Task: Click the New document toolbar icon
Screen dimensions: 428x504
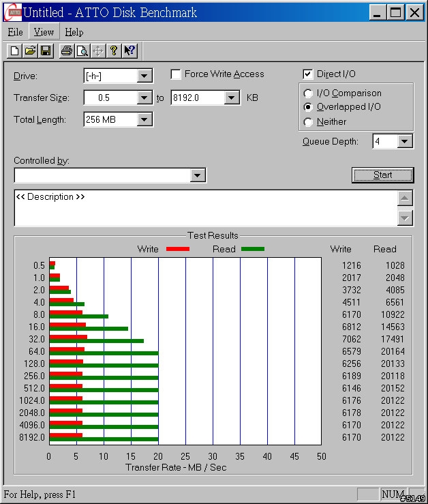Action: [14, 50]
